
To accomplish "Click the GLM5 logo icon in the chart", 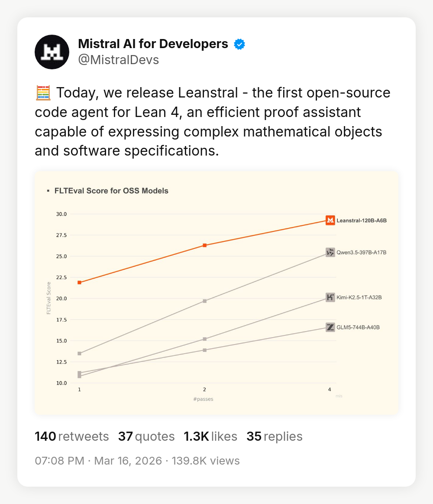I will [x=330, y=327].
